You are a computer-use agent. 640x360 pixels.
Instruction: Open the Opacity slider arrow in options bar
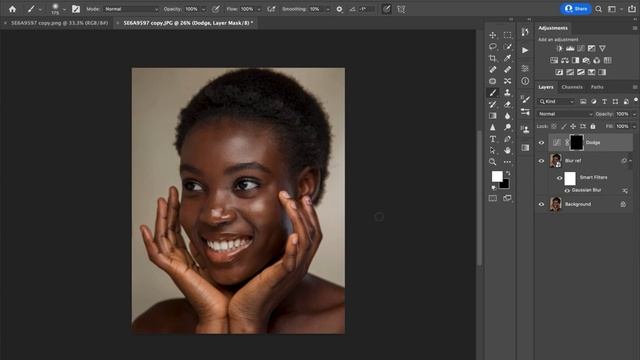click(204, 9)
